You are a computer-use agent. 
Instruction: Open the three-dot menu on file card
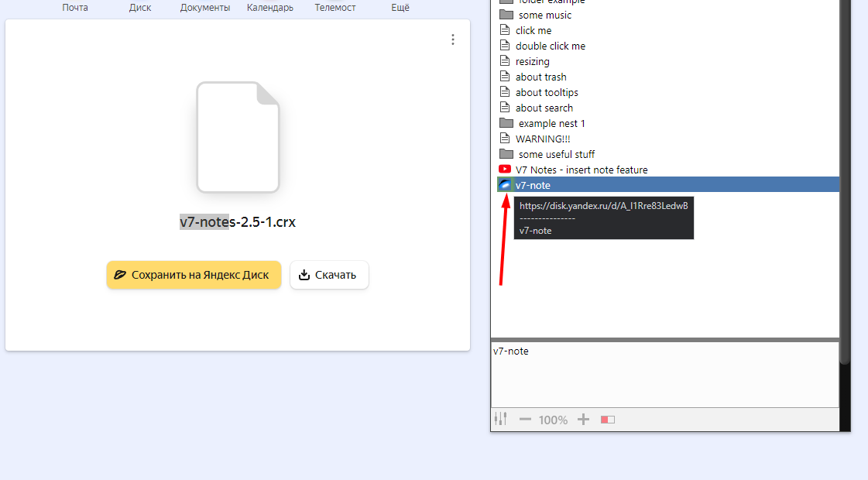(x=453, y=39)
